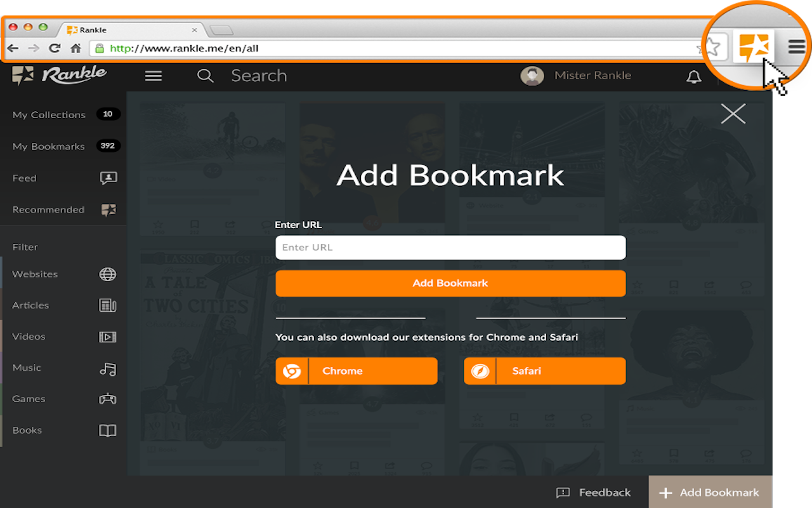Click the browser home icon

coord(75,48)
